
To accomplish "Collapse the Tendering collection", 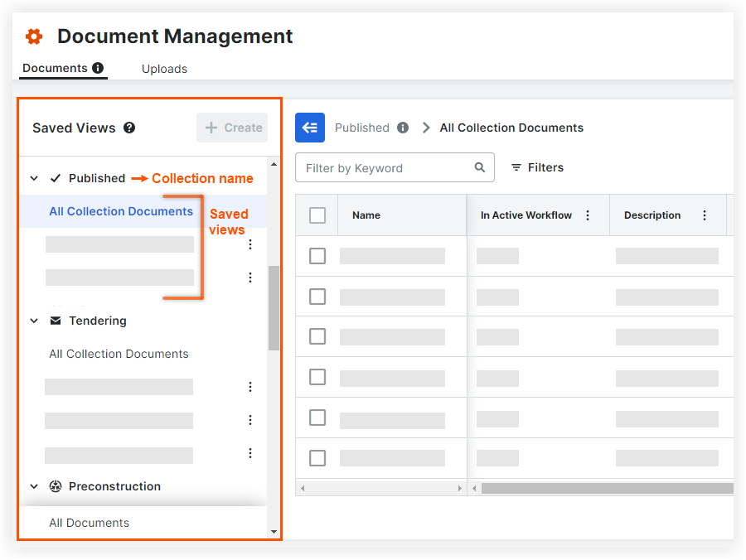I will [x=35, y=321].
